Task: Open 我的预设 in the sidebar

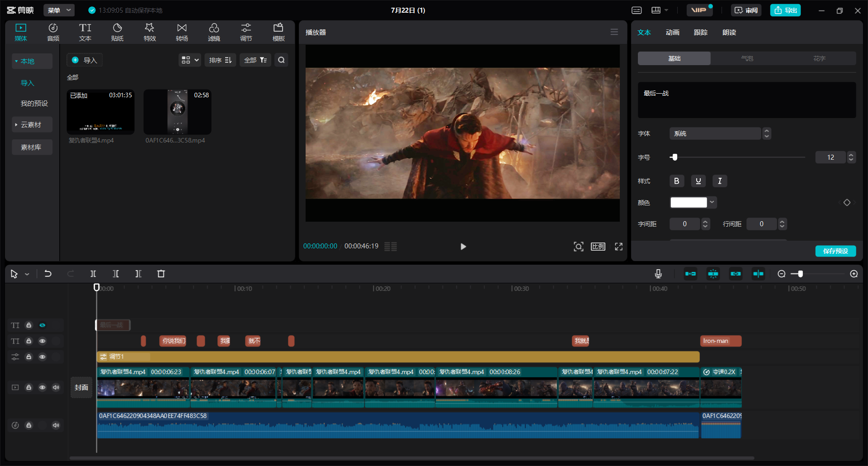Action: tap(34, 104)
